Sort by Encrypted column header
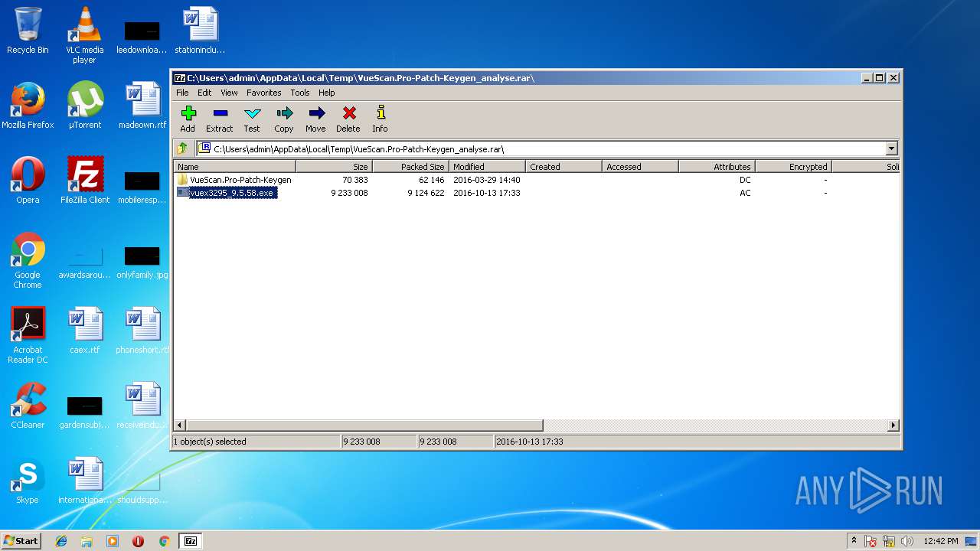The height and width of the screenshot is (551, 980). (793, 166)
